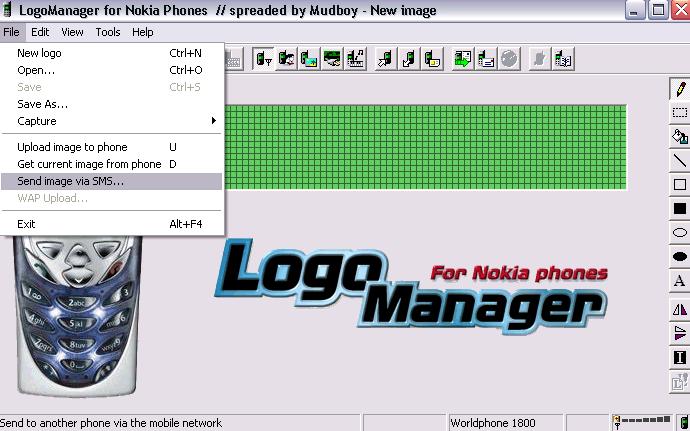This screenshot has width=690, height=431.
Task: Click the greyed globe WAP toolbar icon
Action: click(x=509, y=59)
